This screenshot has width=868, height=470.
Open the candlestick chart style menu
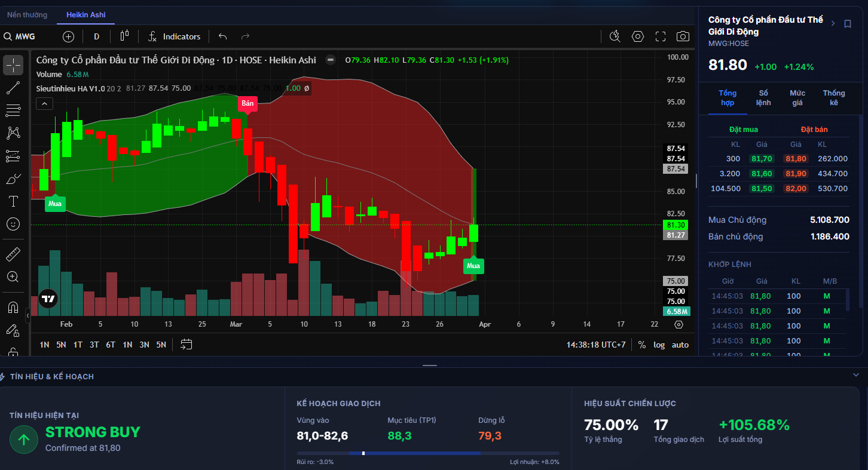click(124, 36)
